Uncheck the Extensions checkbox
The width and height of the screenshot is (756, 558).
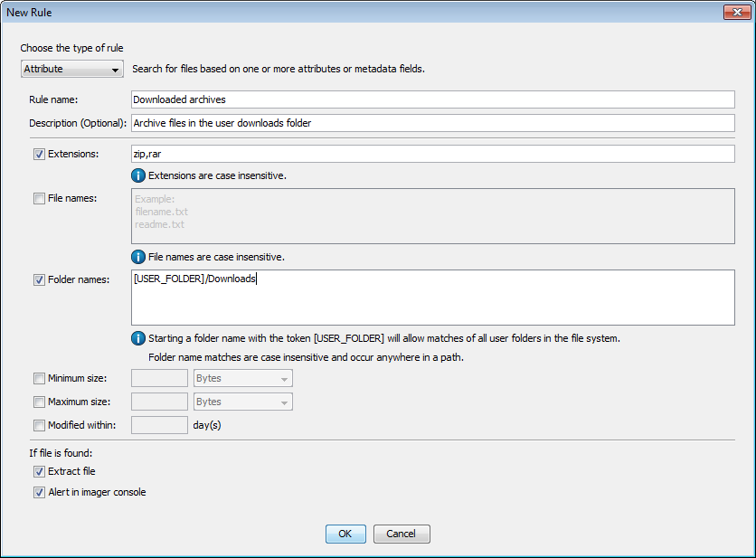39,154
